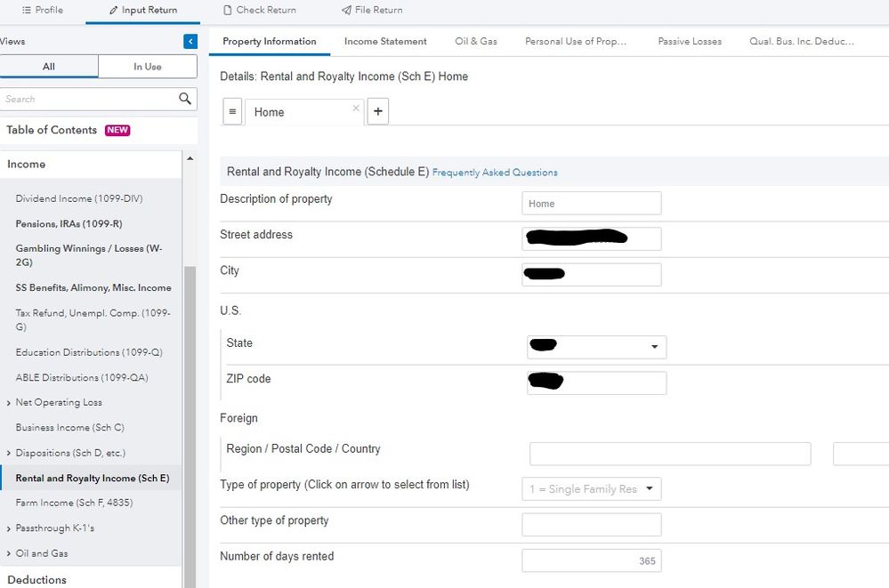Expand Net Operating Loss tree item
The width and height of the screenshot is (889, 588).
[x=9, y=403]
